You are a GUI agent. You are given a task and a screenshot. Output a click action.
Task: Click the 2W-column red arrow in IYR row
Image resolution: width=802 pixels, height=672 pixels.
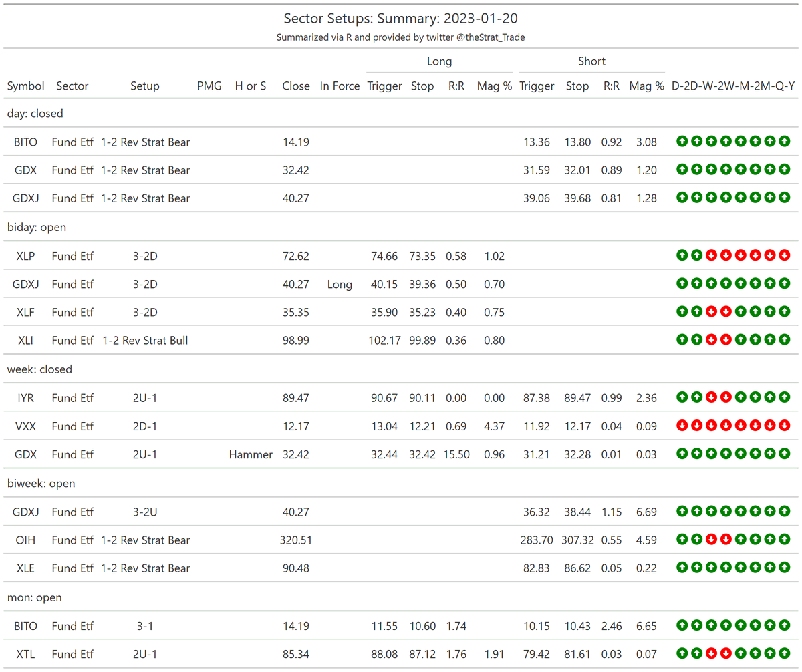726,398
